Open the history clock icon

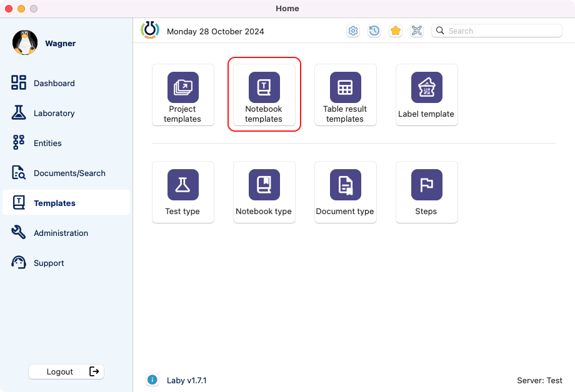374,31
